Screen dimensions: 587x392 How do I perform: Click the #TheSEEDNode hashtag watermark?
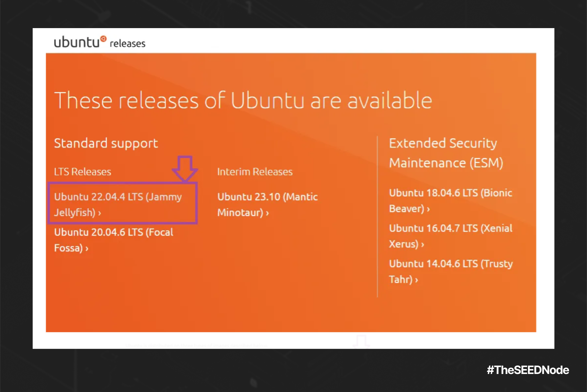tap(528, 370)
